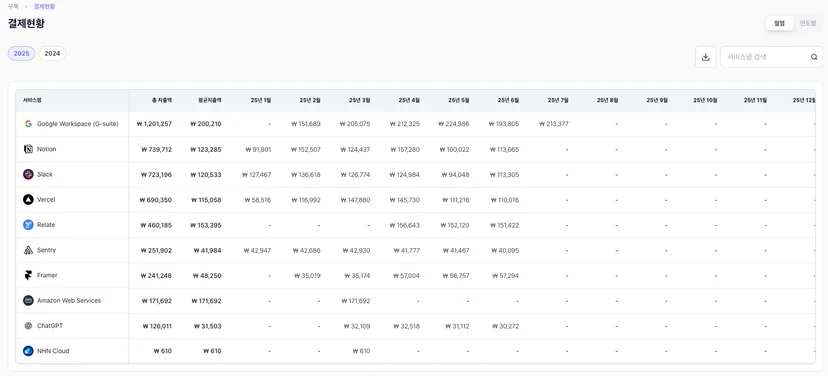Select the 2025 year tab
The width and height of the screenshot is (828, 376).
[x=22, y=53]
